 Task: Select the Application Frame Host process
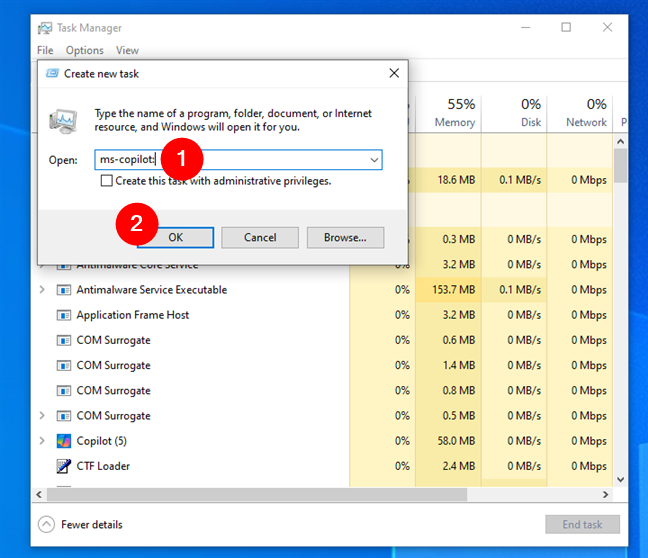coord(133,315)
